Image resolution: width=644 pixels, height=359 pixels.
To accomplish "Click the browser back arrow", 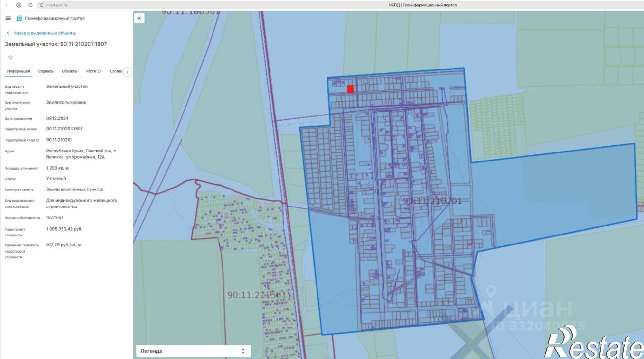I will (x=7, y=5).
